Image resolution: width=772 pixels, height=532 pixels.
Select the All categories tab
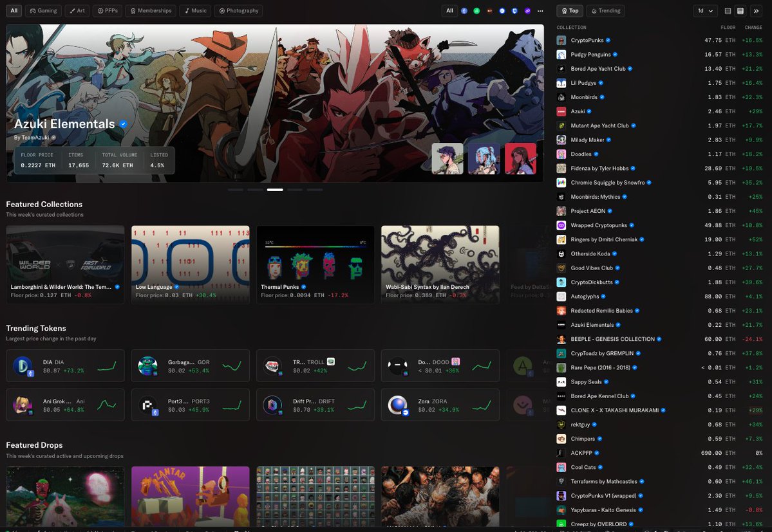[x=14, y=11]
